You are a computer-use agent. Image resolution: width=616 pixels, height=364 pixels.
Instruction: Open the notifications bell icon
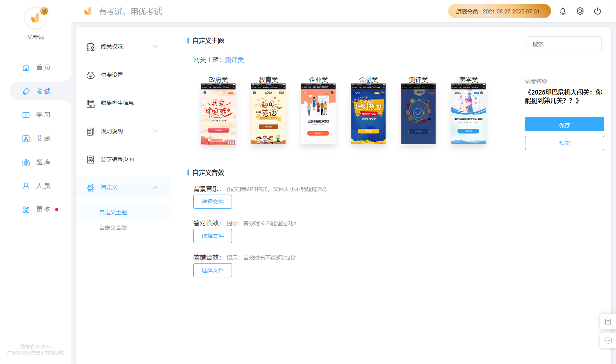point(563,11)
